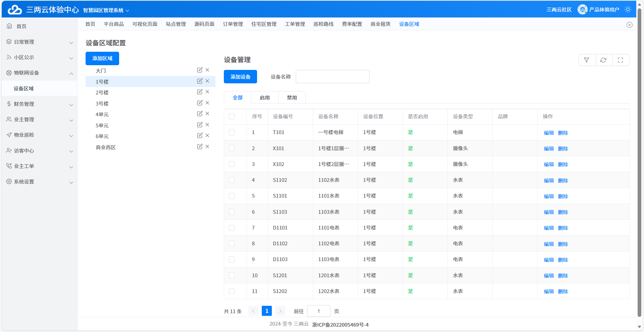The image size is (644, 332).
Task: Click the refresh icon above the device table
Action: click(x=604, y=60)
